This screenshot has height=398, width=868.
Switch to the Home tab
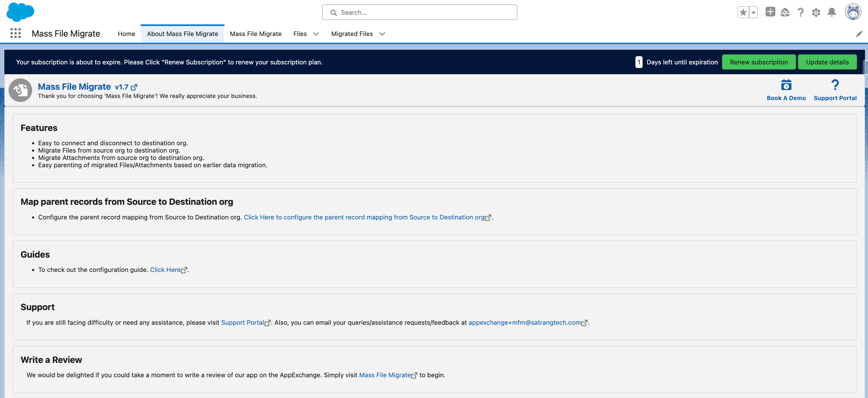click(126, 34)
